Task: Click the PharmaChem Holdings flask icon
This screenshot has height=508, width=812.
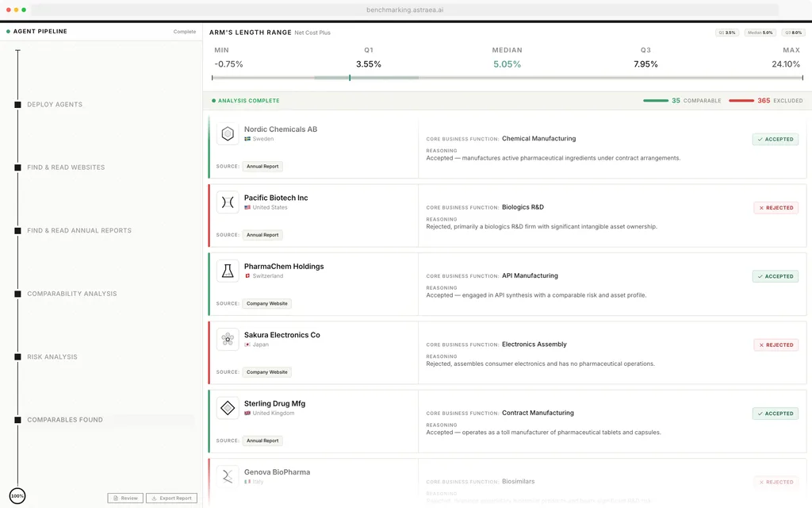Action: click(228, 271)
